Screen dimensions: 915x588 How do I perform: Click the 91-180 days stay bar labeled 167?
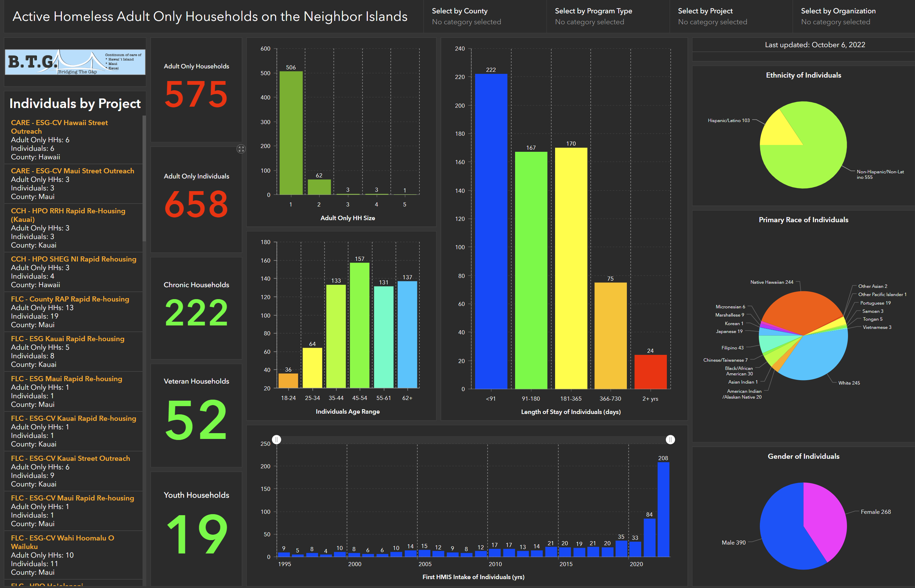tap(531, 270)
